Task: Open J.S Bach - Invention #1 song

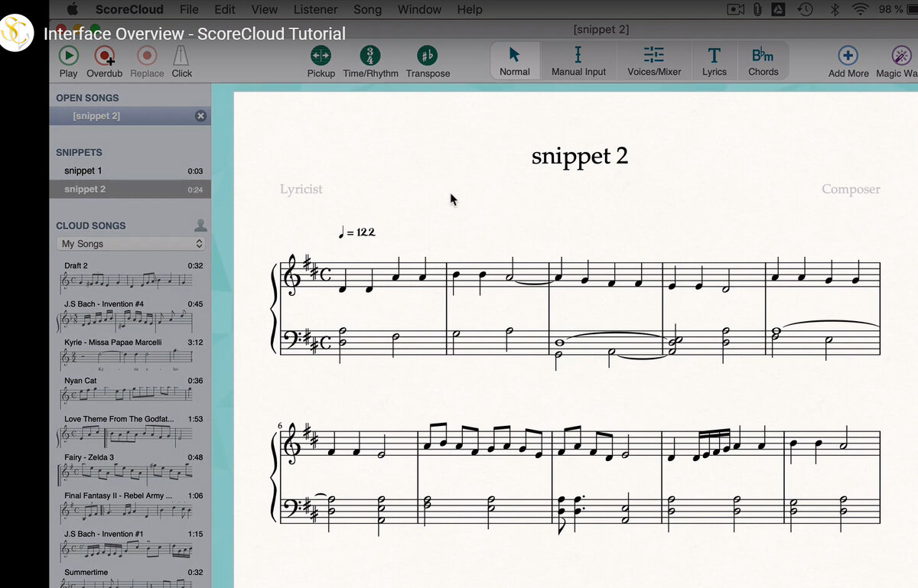Action: click(130, 544)
